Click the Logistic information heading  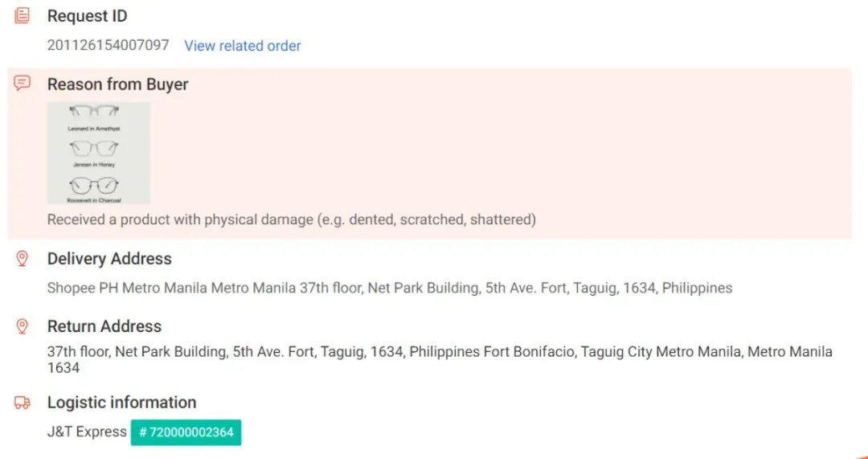coord(122,402)
